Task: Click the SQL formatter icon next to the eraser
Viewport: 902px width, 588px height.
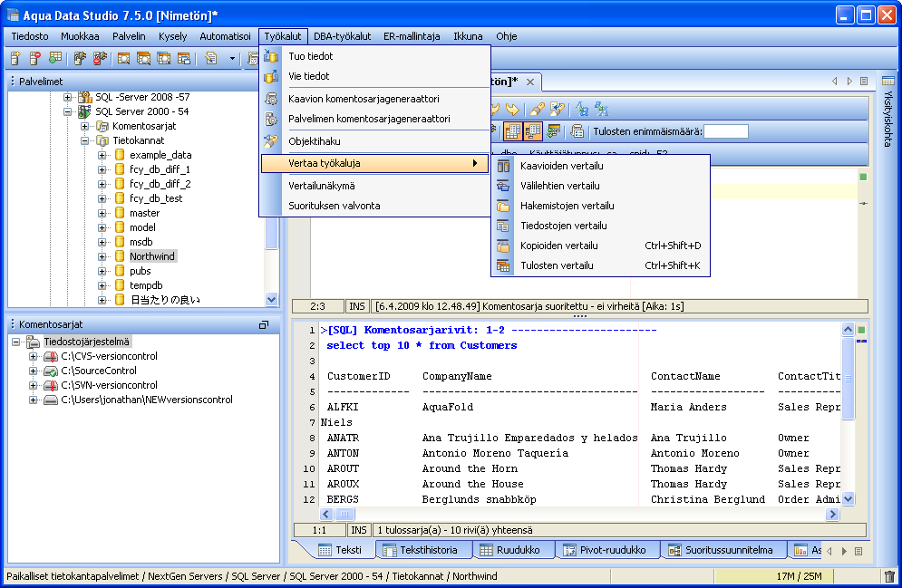Action: [557, 110]
